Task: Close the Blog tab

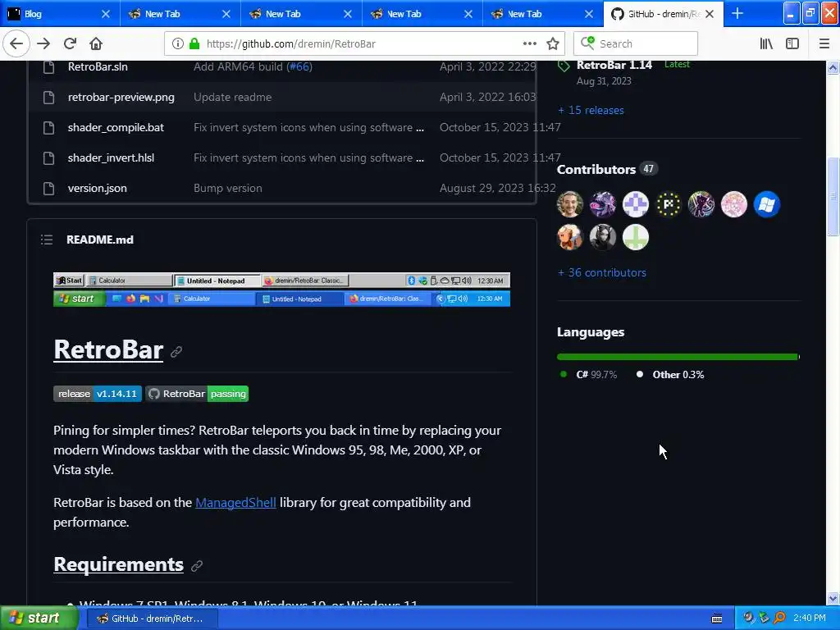Action: (106, 14)
